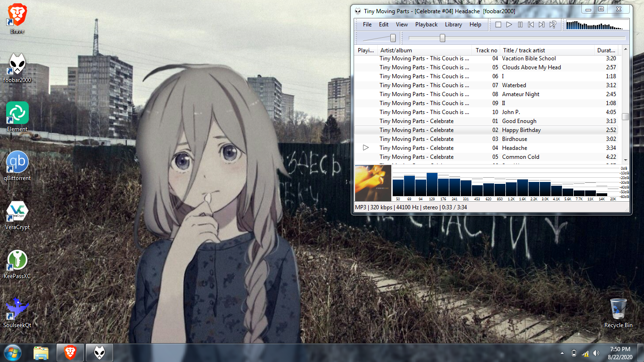Click the battery tray icon
The width and height of the screenshot is (644, 362).
pyautogui.click(x=574, y=353)
